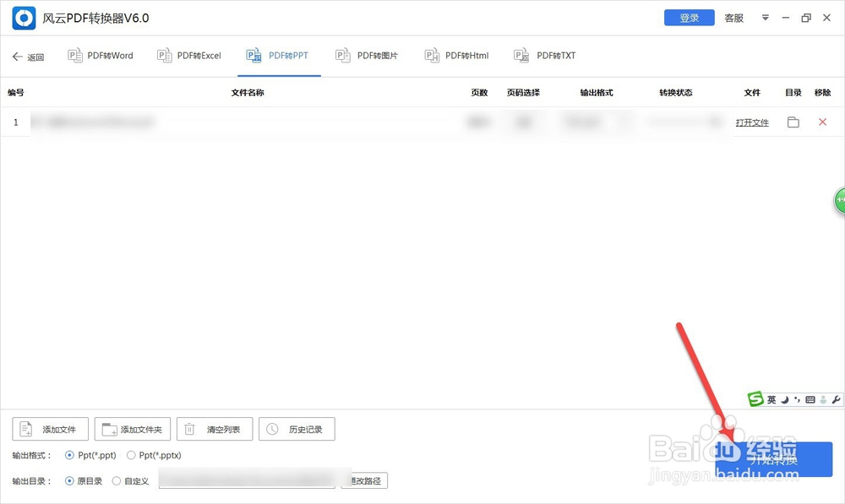Viewport: 845px width, 504px height.
Task: Click the 登录 login button
Action: pyautogui.click(x=690, y=18)
